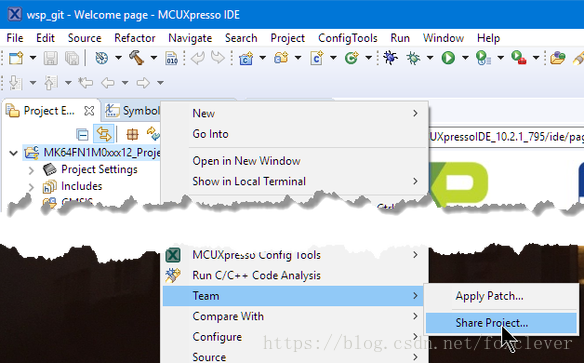
Task: Click the green new class icon
Action: 352,58
